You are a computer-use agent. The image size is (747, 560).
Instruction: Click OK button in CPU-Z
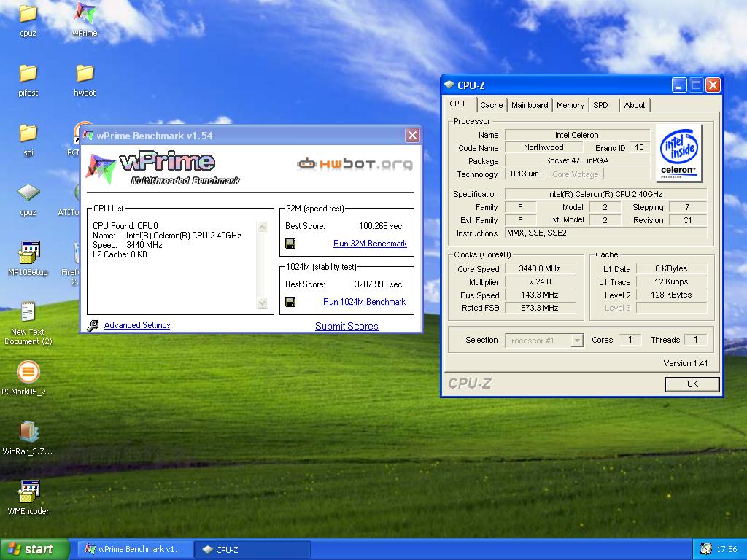[x=692, y=384]
